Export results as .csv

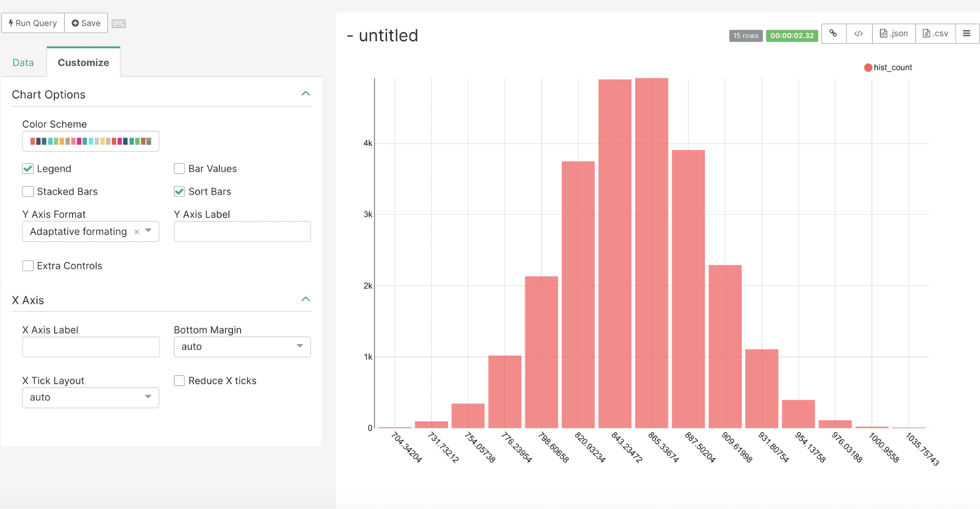coord(935,33)
